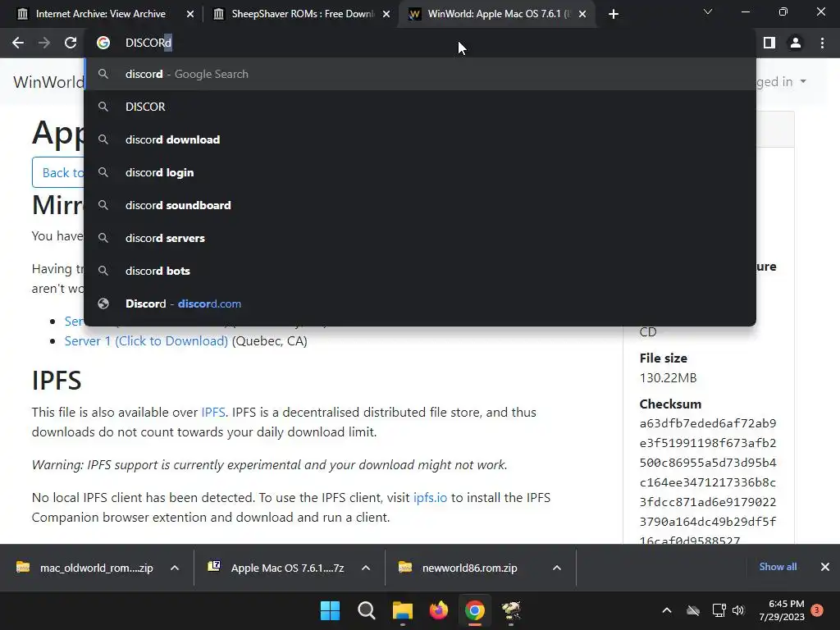Open mac_oldworld_rom zip download item
840x630 pixels.
[x=85, y=568]
